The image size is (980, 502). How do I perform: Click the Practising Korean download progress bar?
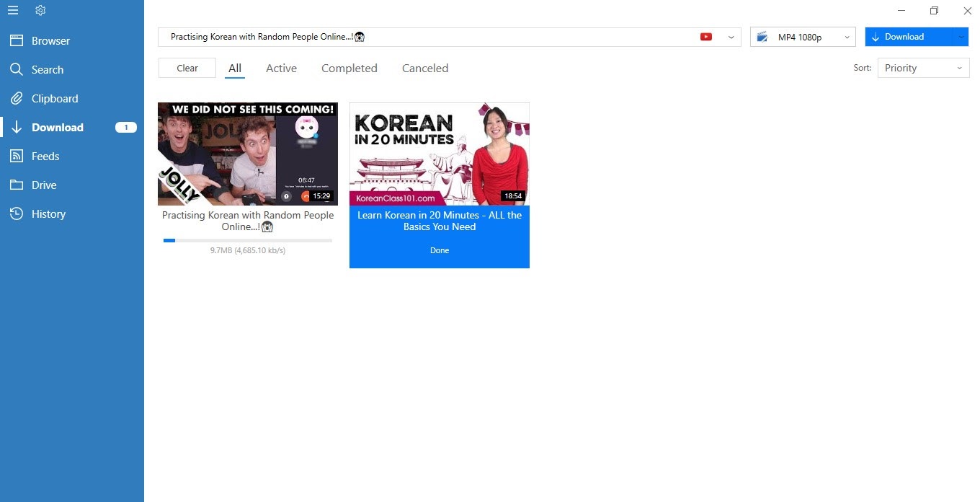pyautogui.click(x=248, y=240)
